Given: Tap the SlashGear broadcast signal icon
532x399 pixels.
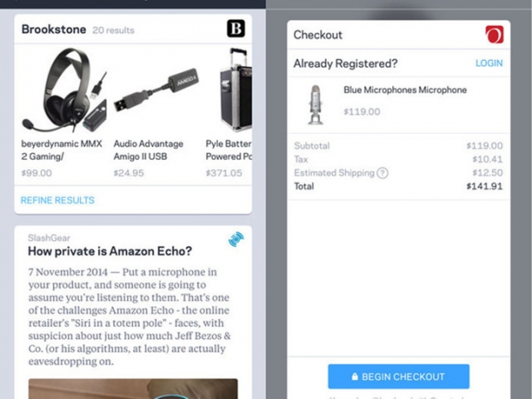Looking at the screenshot, I should pyautogui.click(x=236, y=239).
